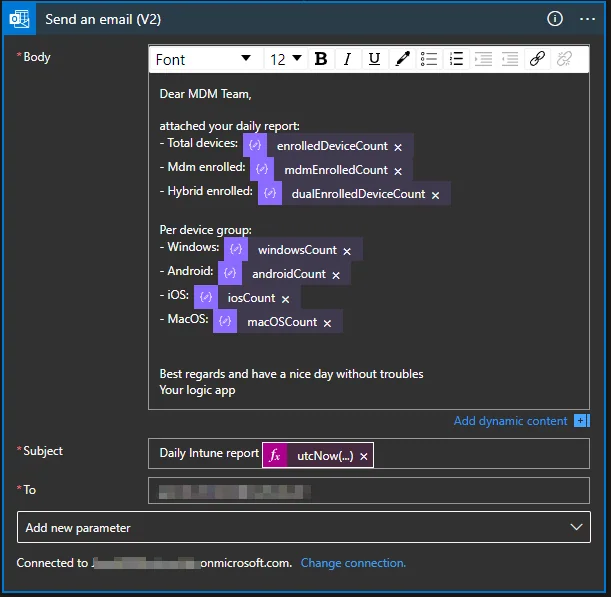
Task: Click the remove link icon
Action: tap(564, 59)
